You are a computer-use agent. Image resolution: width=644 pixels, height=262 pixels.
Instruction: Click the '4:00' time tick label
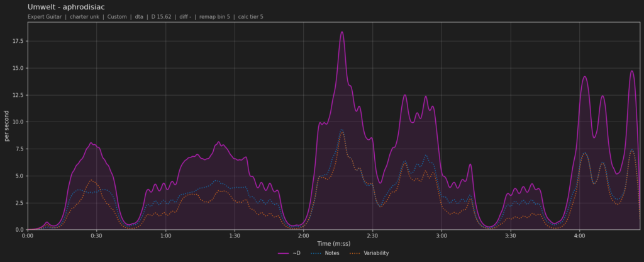pos(579,236)
